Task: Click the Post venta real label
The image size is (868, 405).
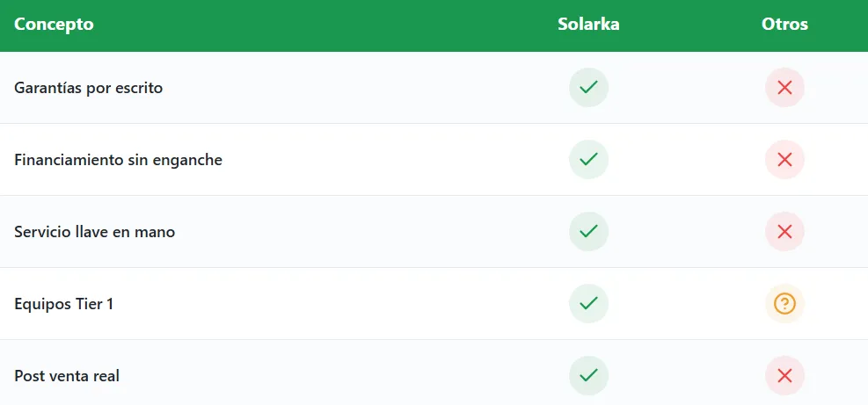Action: (67, 376)
